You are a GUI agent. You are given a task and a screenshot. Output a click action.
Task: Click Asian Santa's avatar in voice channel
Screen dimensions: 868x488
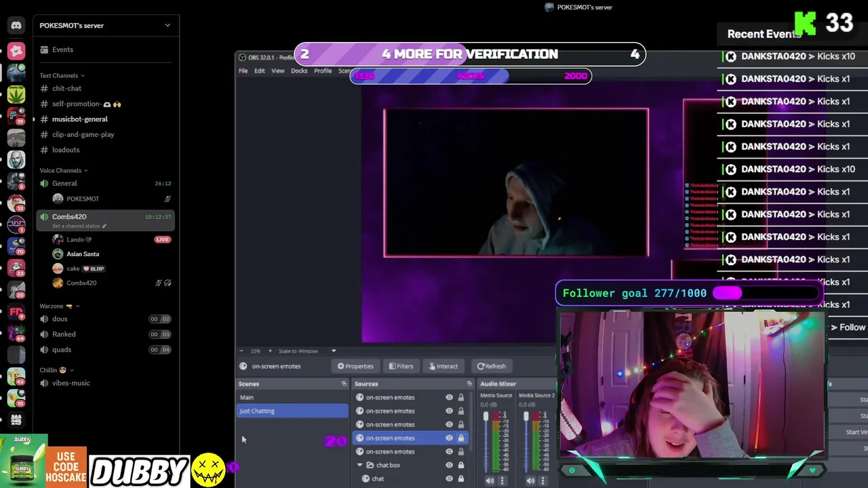(x=58, y=254)
